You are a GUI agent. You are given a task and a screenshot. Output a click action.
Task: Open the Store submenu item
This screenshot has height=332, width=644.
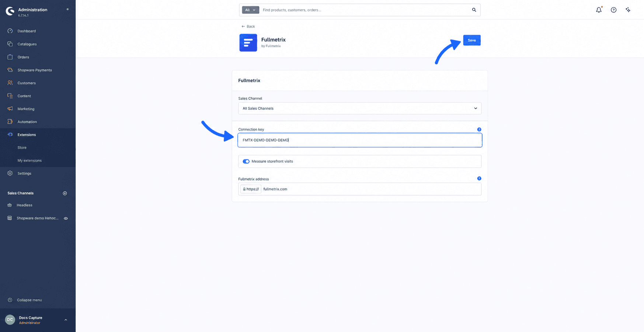click(22, 148)
